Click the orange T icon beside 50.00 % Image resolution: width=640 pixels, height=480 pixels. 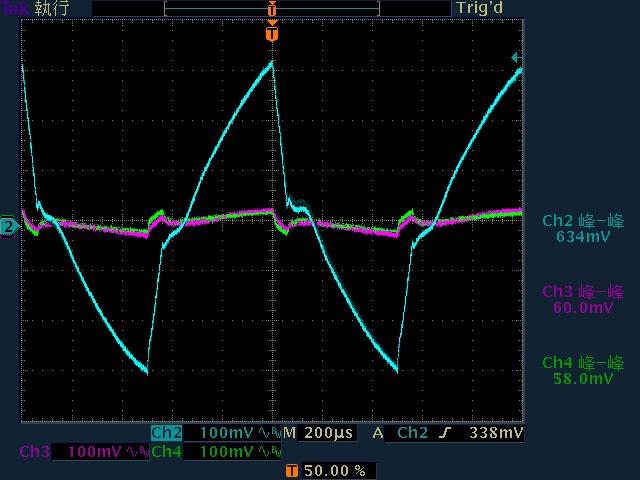pos(291,470)
